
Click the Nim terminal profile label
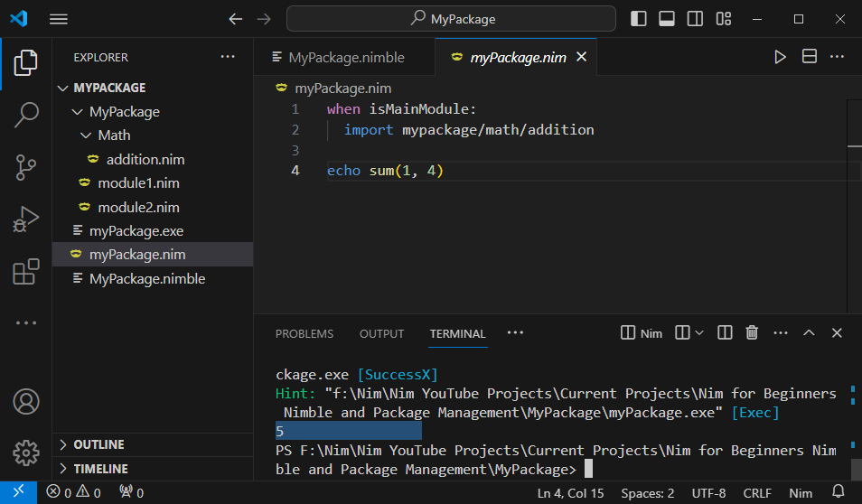click(642, 333)
